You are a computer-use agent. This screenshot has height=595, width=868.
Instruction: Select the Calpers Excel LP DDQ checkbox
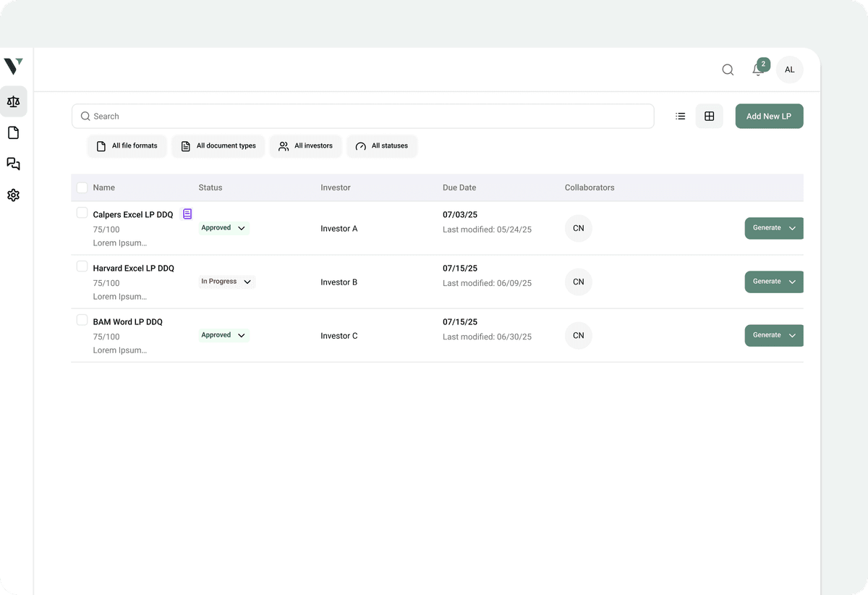click(x=82, y=212)
